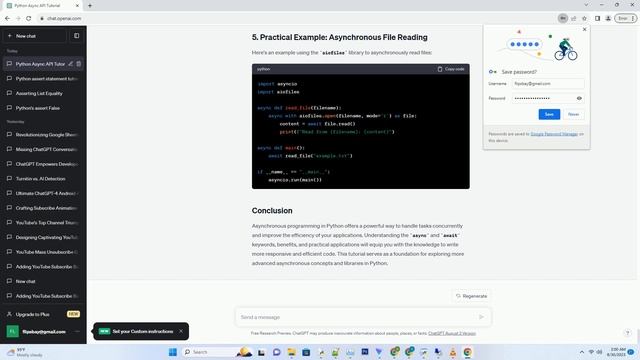Viewport: 640px width, 360px height.
Task: Open the Ultimate ChatGPT-4 Android chat
Action: [x=43, y=193]
